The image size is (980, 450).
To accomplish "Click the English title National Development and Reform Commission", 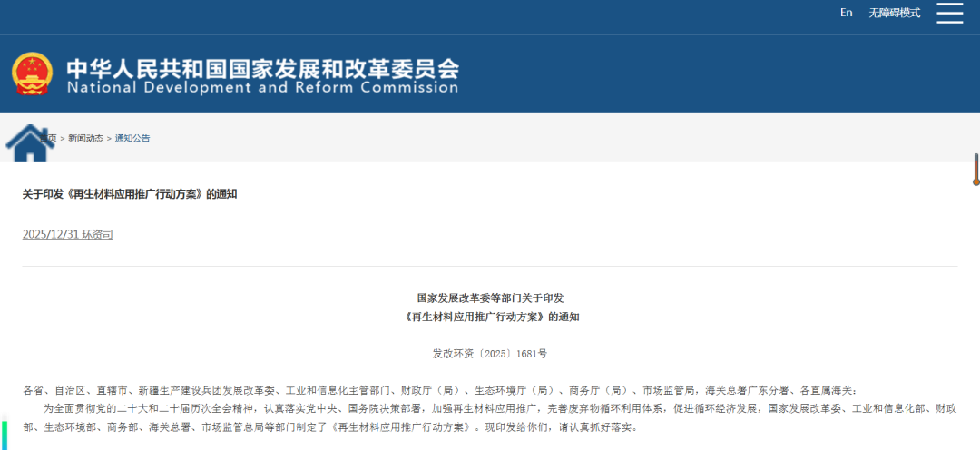I will click(x=262, y=88).
